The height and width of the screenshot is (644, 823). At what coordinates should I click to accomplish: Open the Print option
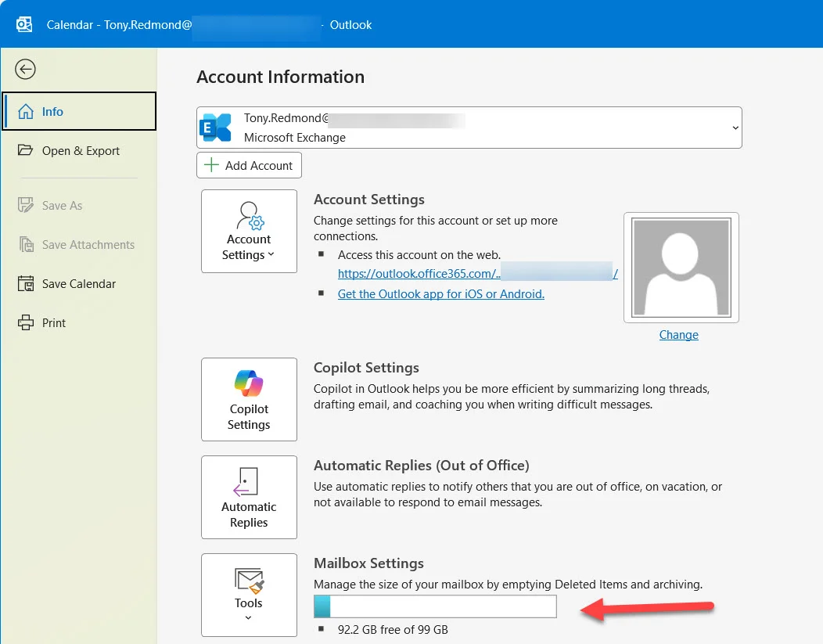click(x=79, y=323)
